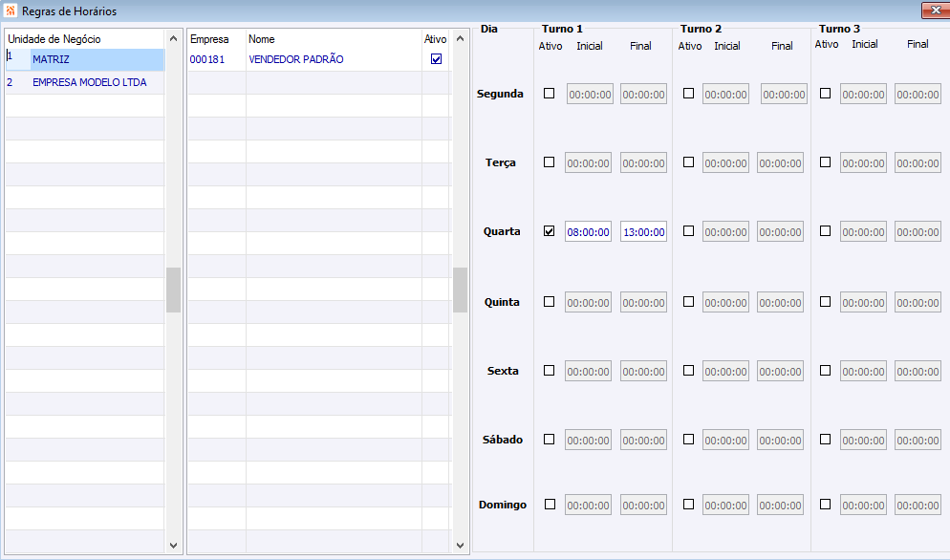
Task: Edit Quarta Turno 1 final time 13:00:00
Action: point(643,232)
